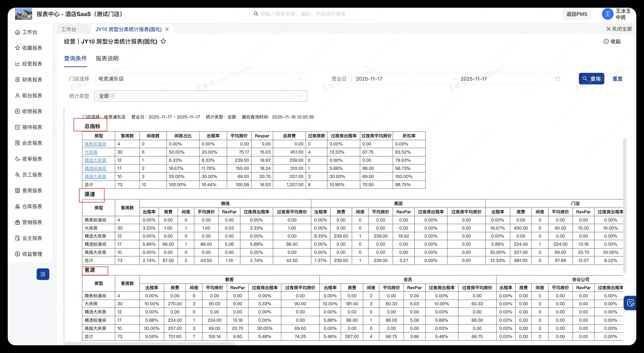This screenshot has width=644, height=353.
Task: Click the horizontal scrollbar at the bottom
Action: 149,344
